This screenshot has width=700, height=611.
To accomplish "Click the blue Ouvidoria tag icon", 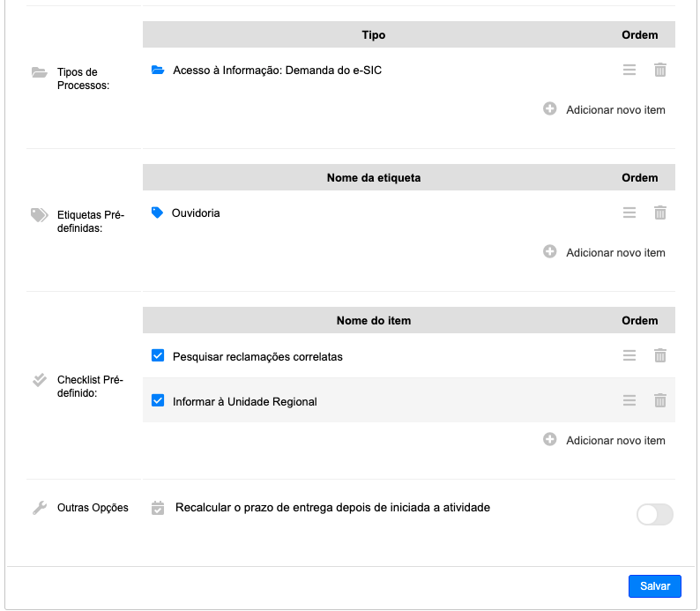I will [157, 212].
